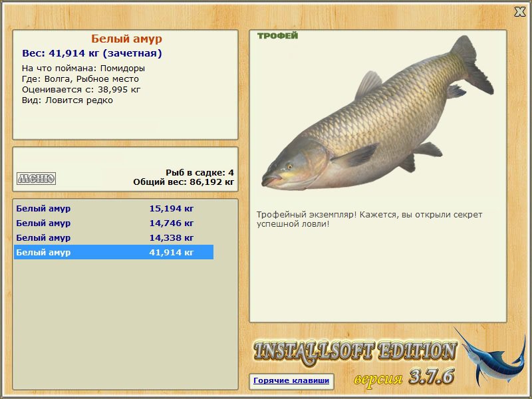The width and height of the screenshot is (532, 399).
Task: Click the INSTALLSOFT EDITION logo
Action: (355, 352)
